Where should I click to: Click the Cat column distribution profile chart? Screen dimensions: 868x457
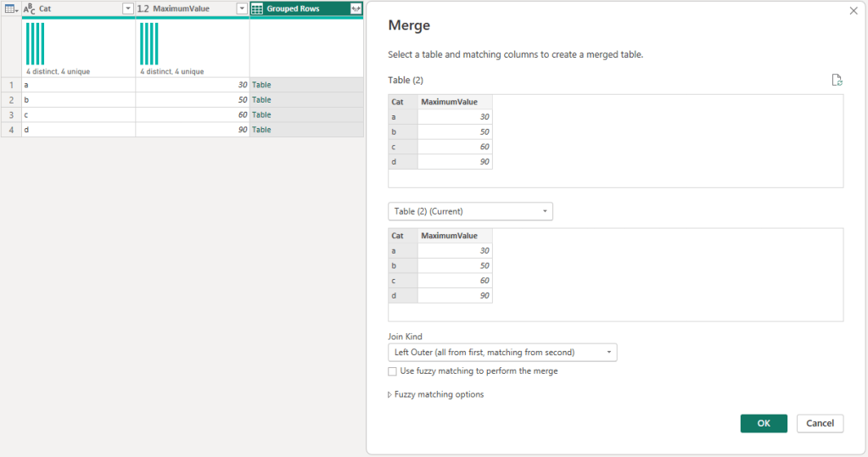tap(78, 47)
